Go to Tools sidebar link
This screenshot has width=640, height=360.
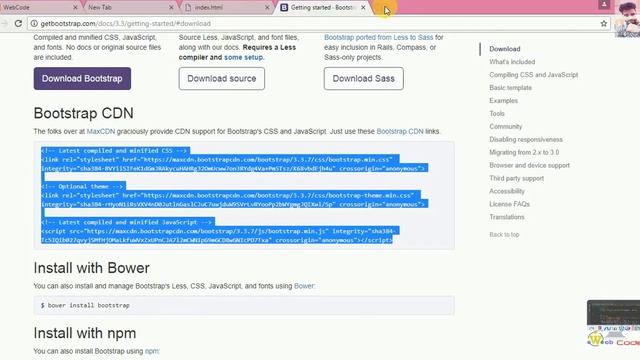point(497,113)
